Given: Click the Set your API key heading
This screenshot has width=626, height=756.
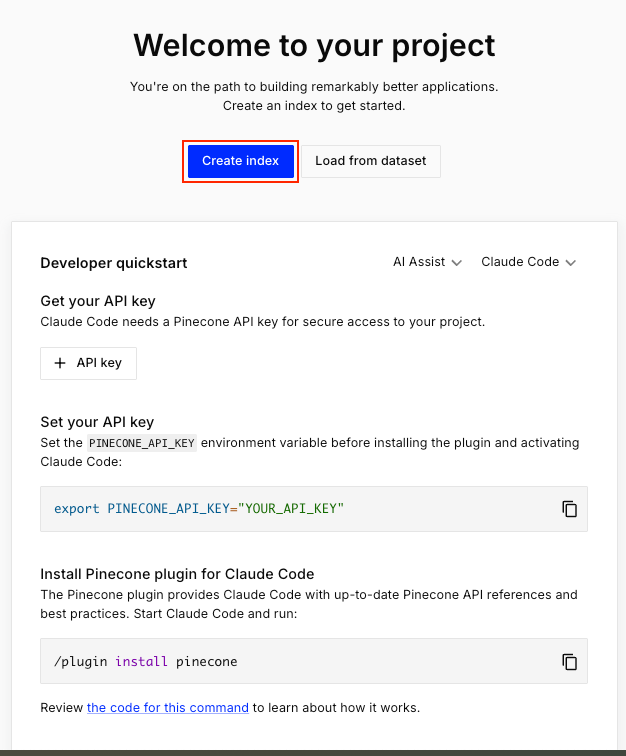Looking at the screenshot, I should [97, 422].
